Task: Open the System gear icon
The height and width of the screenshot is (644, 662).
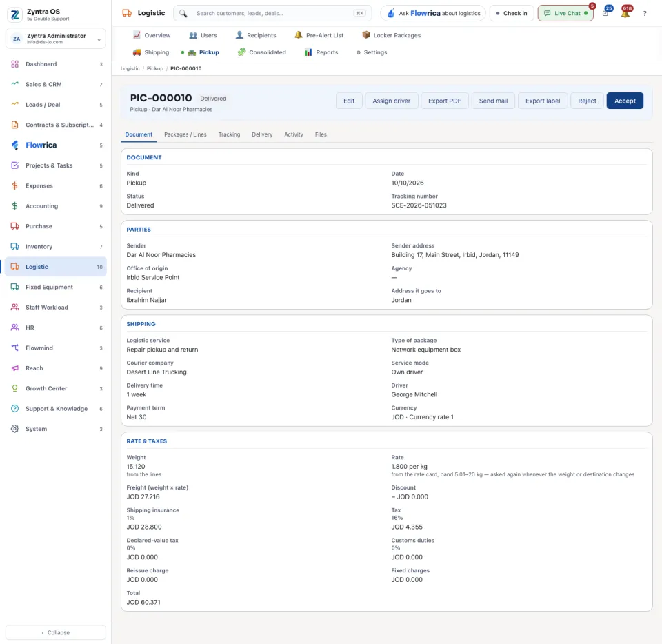Action: tap(14, 429)
